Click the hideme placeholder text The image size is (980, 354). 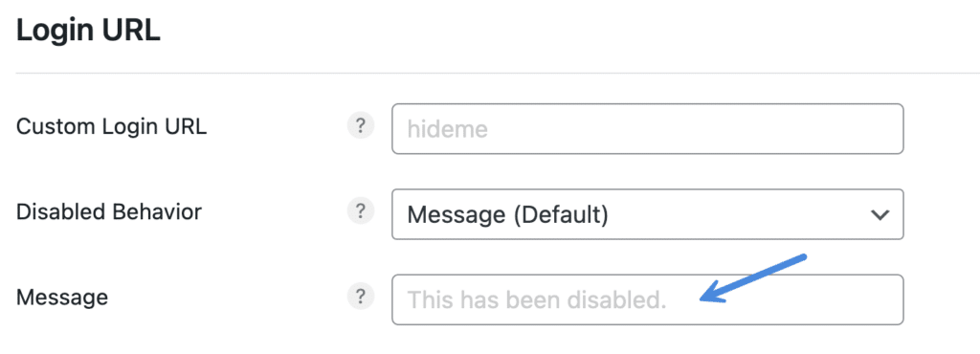click(x=447, y=129)
